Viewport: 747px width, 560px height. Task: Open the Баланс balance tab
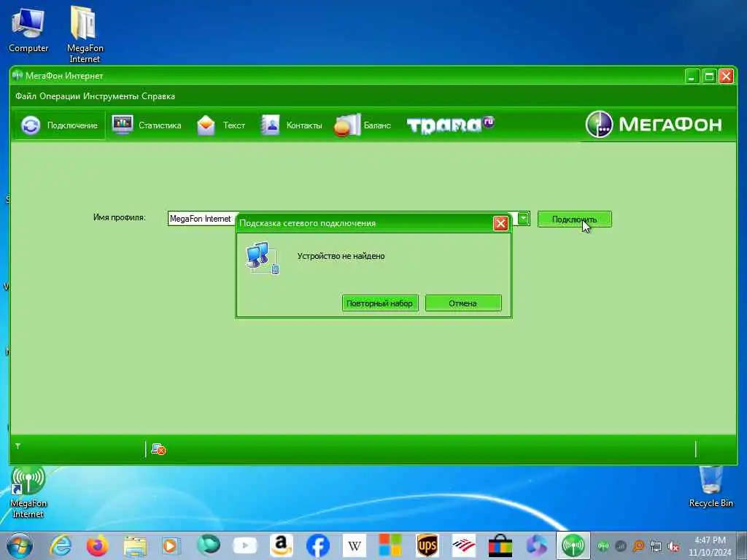363,125
